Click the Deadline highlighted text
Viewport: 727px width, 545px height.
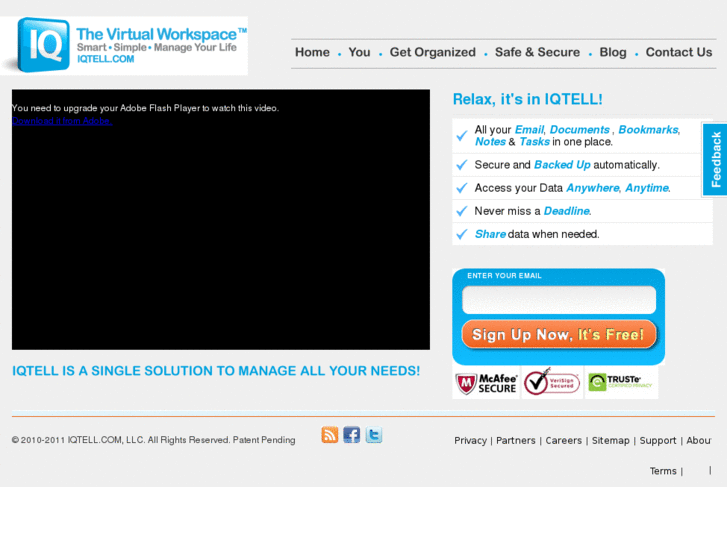[x=567, y=212]
